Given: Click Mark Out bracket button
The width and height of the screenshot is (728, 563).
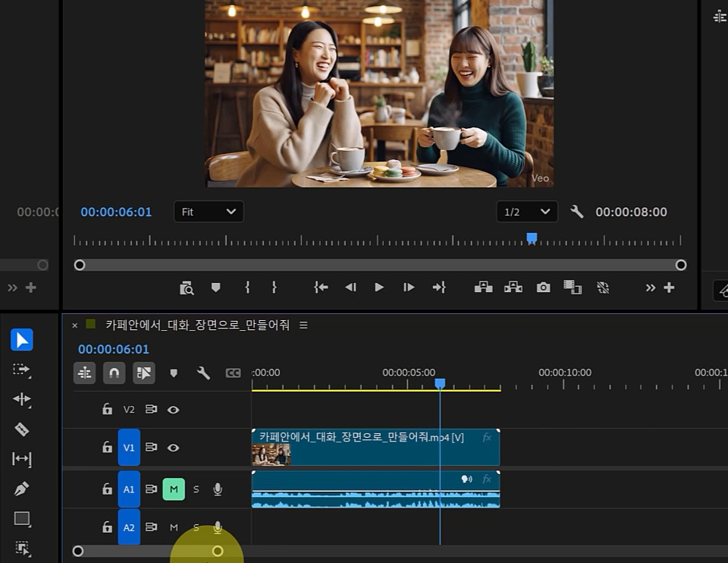Looking at the screenshot, I should 274,288.
